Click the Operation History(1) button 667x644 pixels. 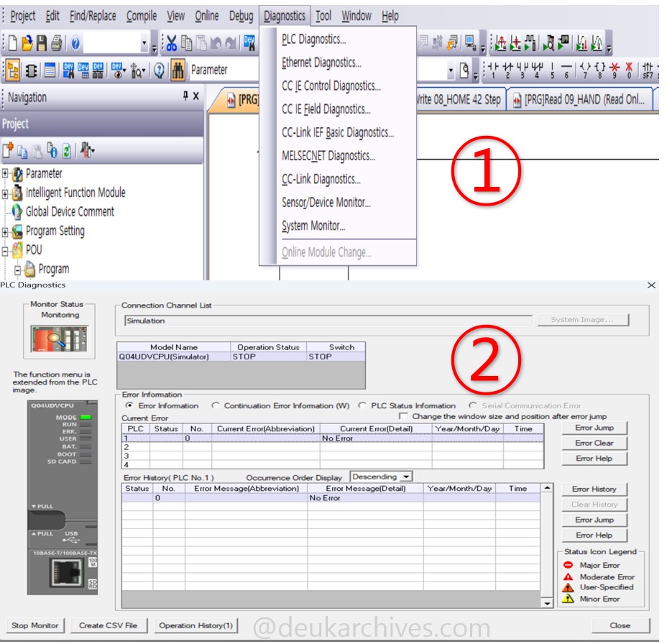click(x=195, y=625)
